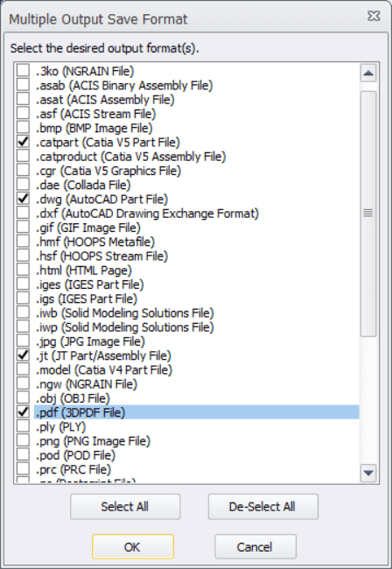The height and width of the screenshot is (569, 392).
Task: Enable the .iwp Solid Modeling Solutions checkbox
Action: point(24,327)
